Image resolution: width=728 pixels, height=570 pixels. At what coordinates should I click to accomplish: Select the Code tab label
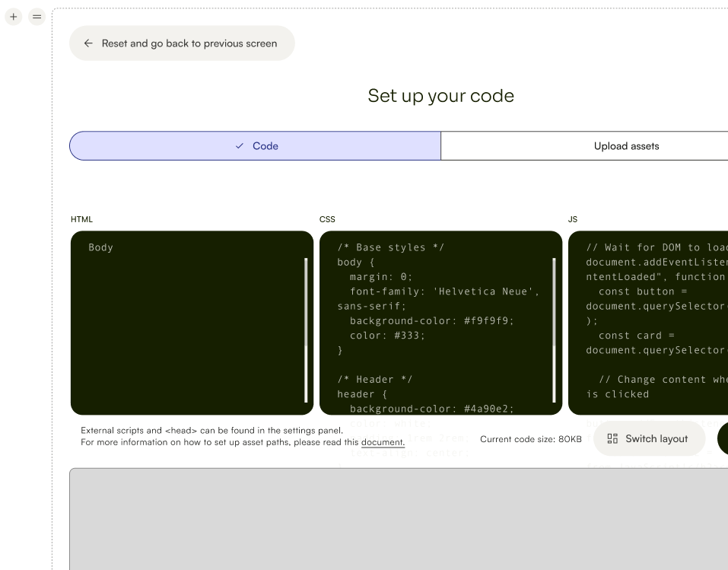point(265,146)
